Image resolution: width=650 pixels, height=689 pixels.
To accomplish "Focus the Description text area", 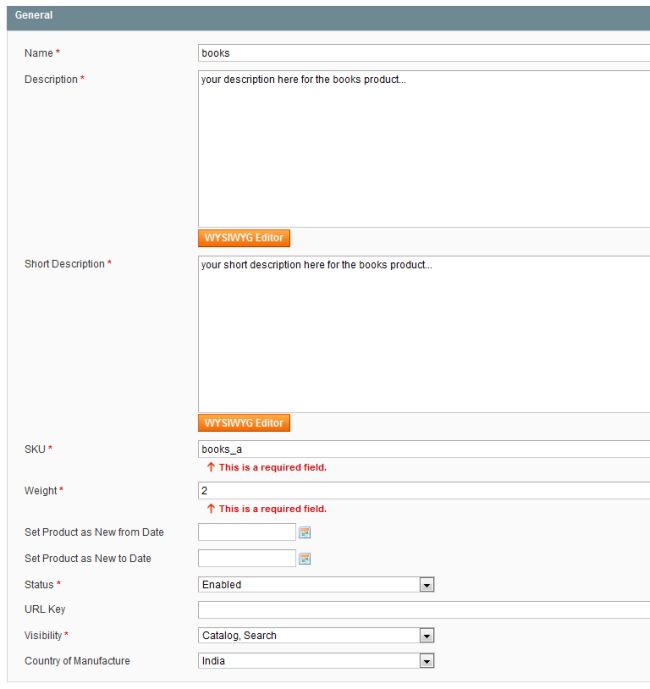I will (x=424, y=149).
